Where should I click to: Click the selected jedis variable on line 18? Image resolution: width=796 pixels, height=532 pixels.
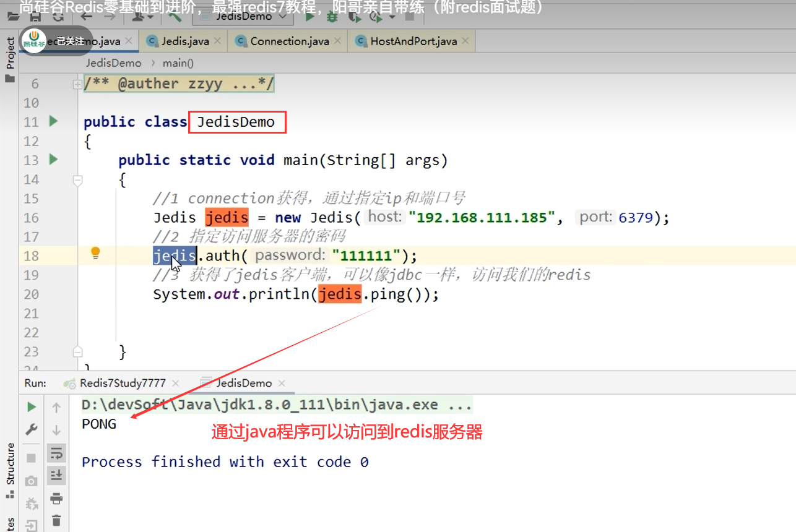[x=175, y=255]
